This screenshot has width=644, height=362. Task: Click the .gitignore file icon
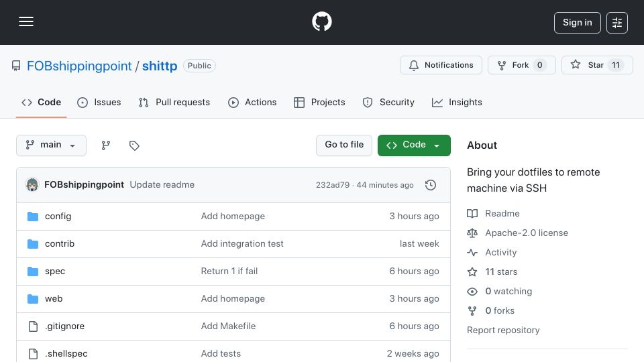[x=33, y=326]
